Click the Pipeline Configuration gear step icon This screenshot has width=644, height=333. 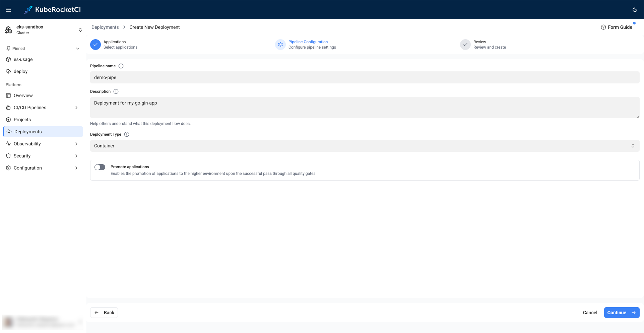coord(280,44)
